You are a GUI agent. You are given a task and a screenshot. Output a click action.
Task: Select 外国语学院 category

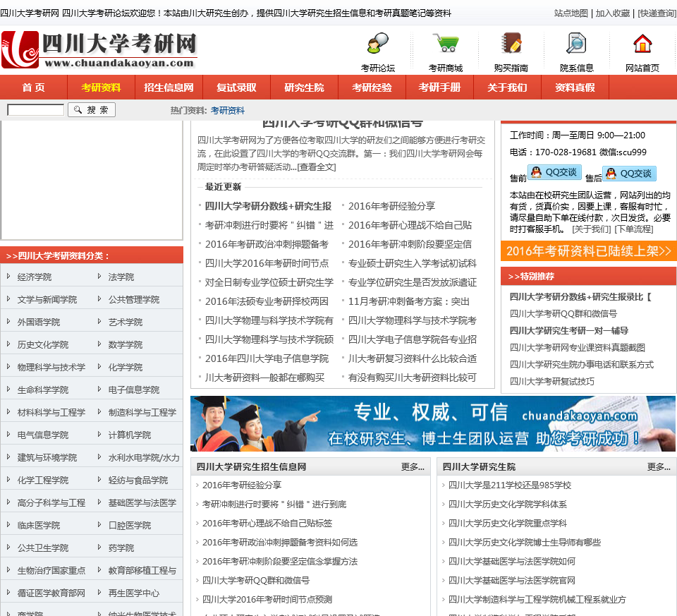39,322
